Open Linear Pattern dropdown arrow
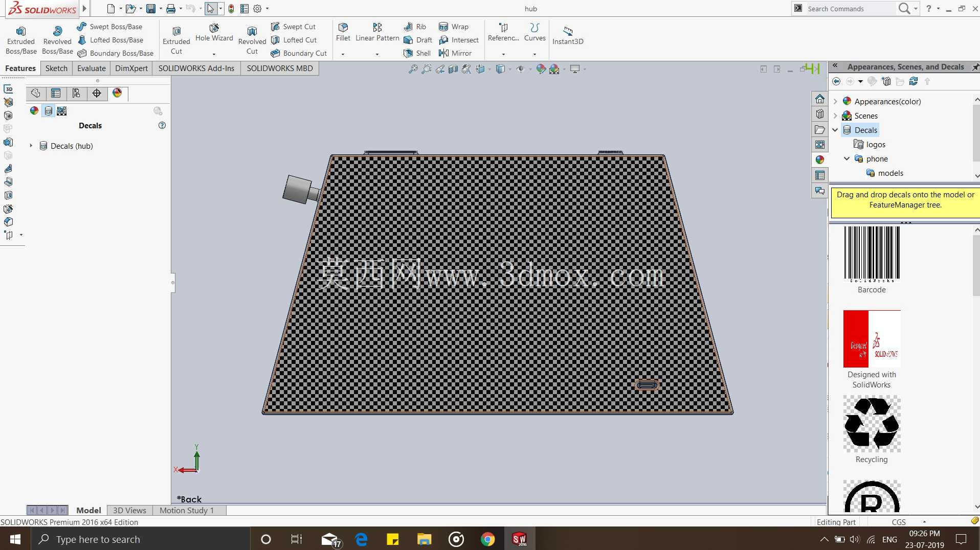The image size is (980, 550). (x=377, y=54)
